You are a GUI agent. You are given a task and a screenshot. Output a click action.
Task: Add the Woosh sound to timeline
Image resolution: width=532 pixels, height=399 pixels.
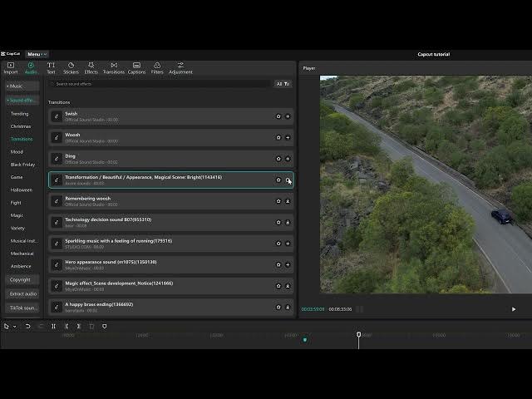pos(288,137)
